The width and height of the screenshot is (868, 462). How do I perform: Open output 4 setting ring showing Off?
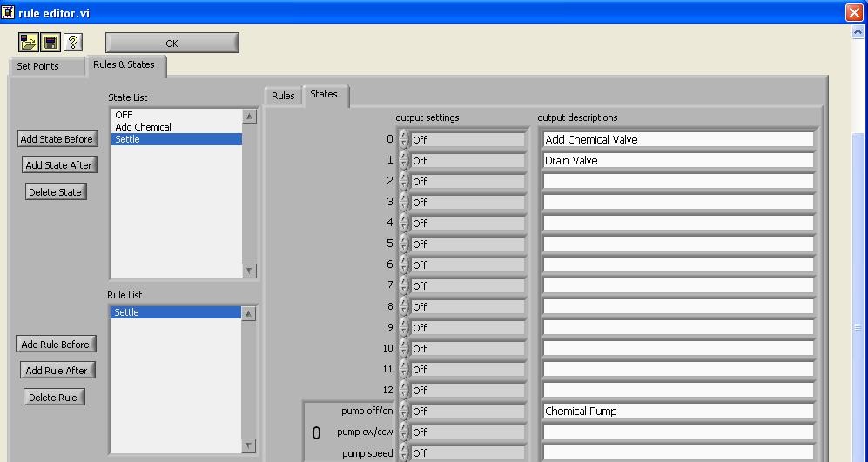[x=468, y=223]
